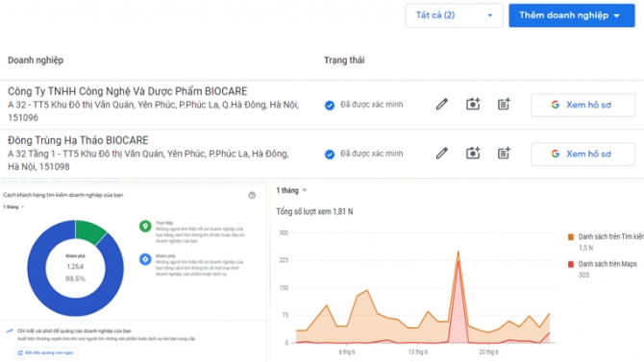Click the 1,5 N search count value
Viewport: 644px width, 362px height.
click(585, 248)
